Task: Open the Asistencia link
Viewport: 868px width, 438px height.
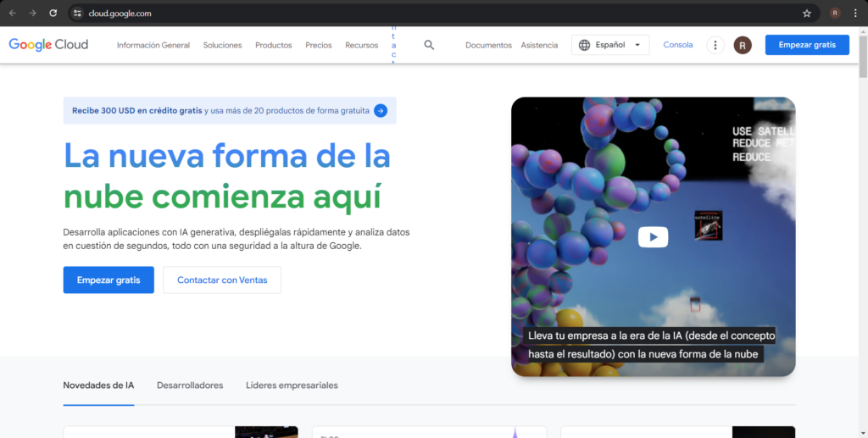Action: point(539,46)
